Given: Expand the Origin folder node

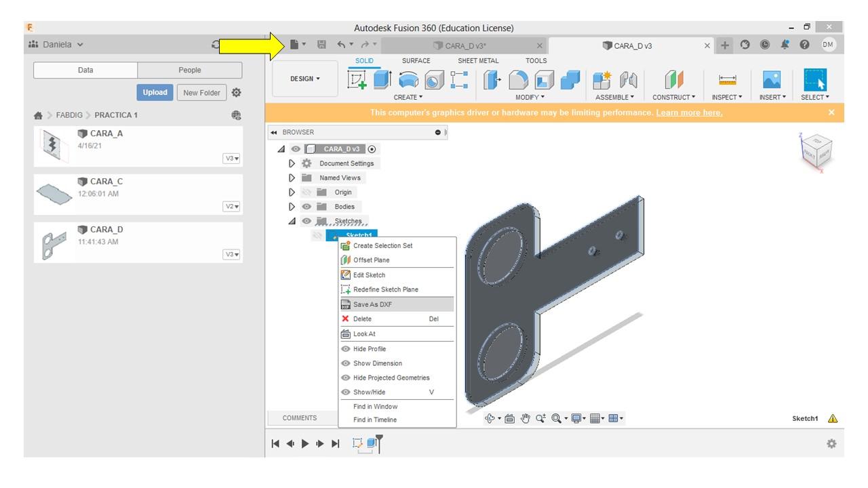Looking at the screenshot, I should (x=292, y=192).
